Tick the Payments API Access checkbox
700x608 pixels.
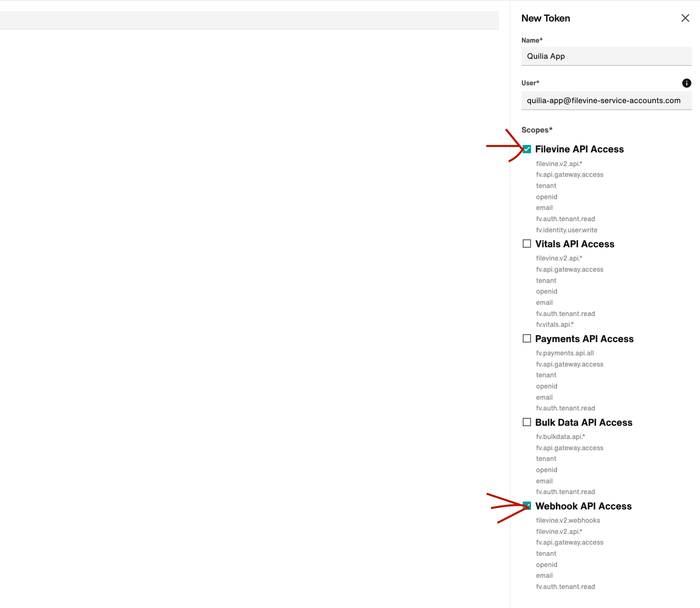point(527,338)
